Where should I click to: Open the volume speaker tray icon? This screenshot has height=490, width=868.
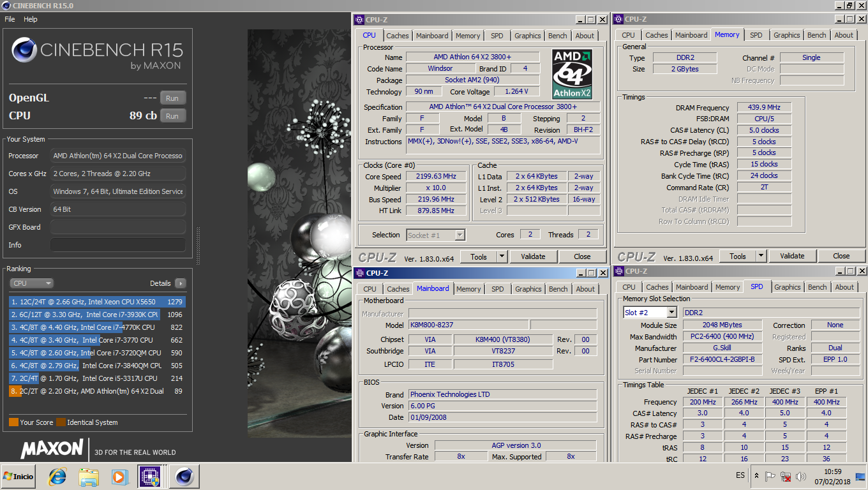pyautogui.click(x=802, y=476)
